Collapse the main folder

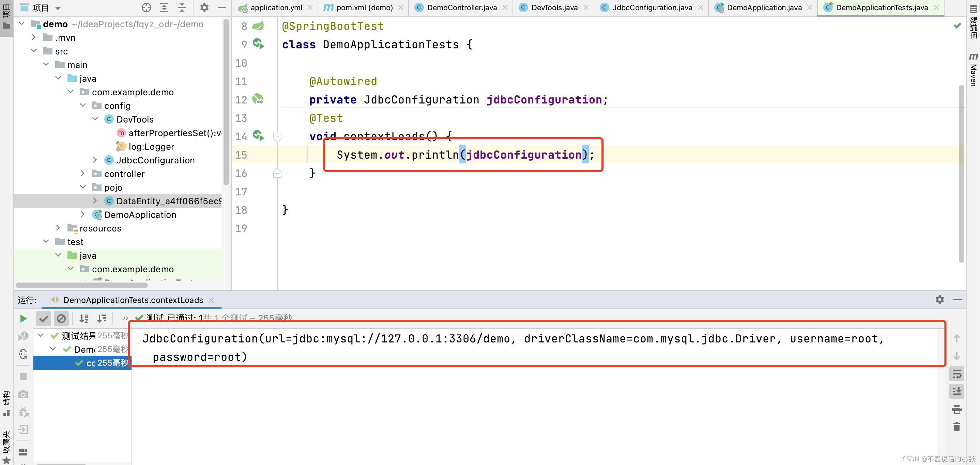46,65
